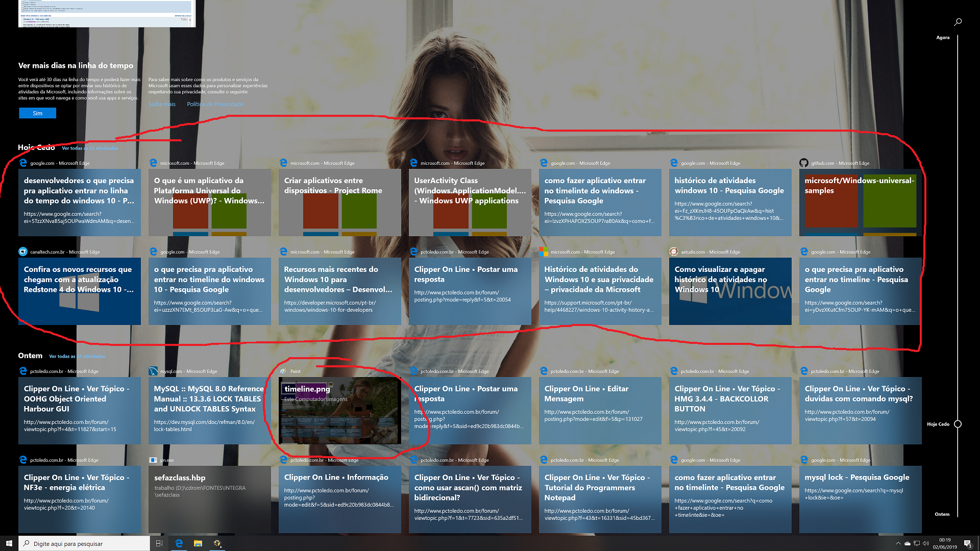This screenshot has height=551, width=980.
Task: Open Microsoft Edge from the taskbar
Action: [179, 543]
